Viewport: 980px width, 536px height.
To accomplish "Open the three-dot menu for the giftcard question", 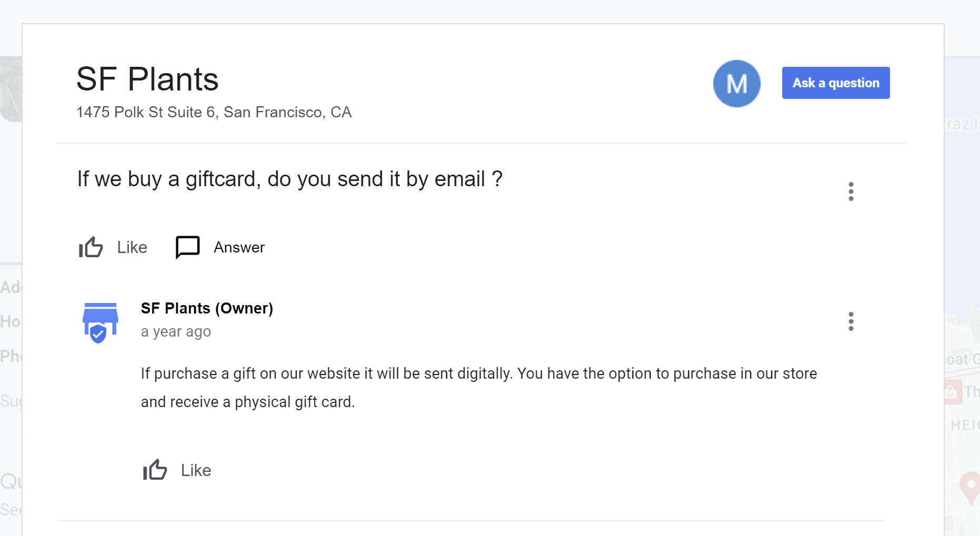I will click(x=851, y=191).
